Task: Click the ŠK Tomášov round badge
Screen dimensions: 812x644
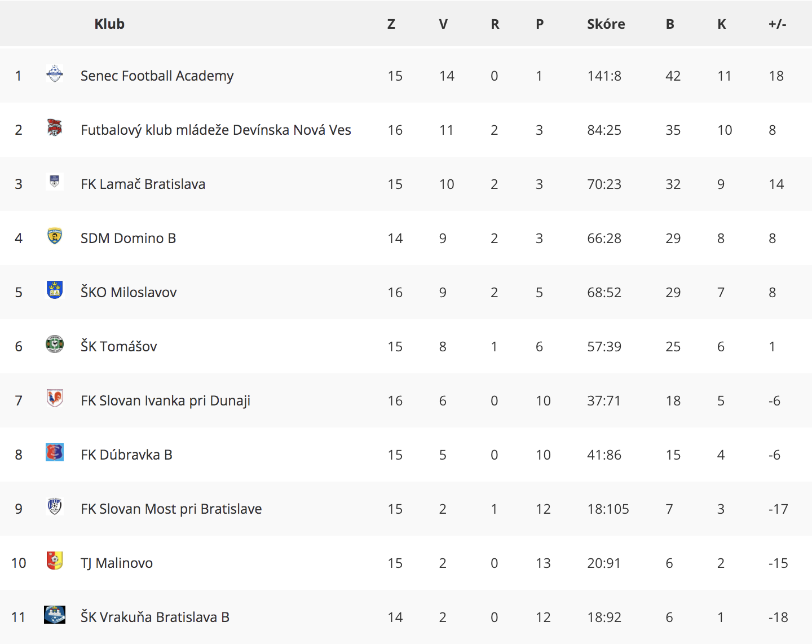Action: coord(55,344)
